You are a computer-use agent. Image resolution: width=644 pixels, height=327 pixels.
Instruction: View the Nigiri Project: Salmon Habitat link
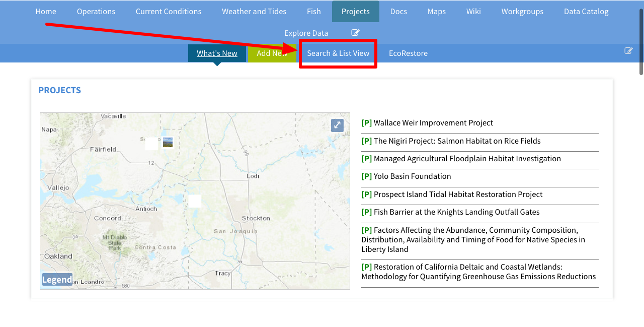click(x=457, y=141)
